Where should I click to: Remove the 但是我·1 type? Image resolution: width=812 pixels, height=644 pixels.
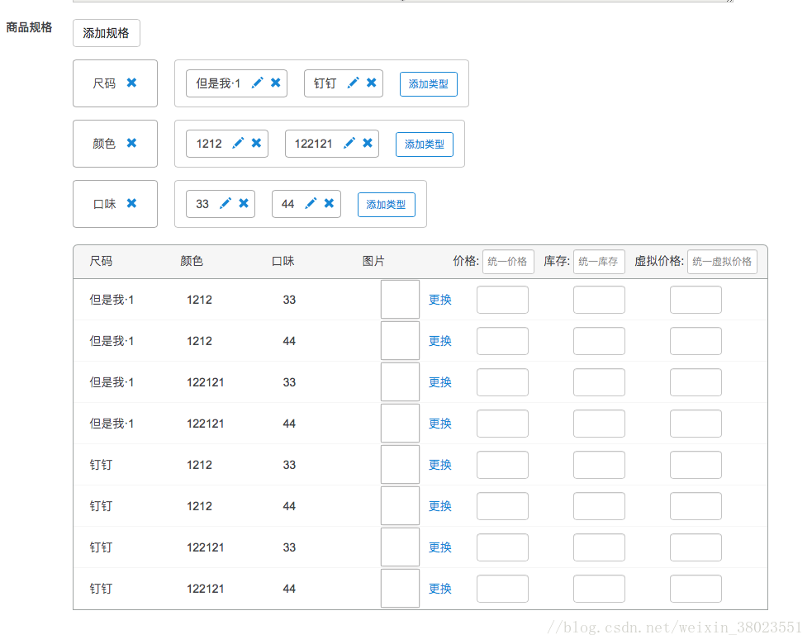click(276, 83)
